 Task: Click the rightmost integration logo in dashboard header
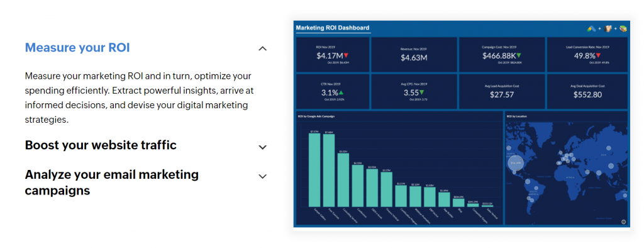click(x=623, y=28)
